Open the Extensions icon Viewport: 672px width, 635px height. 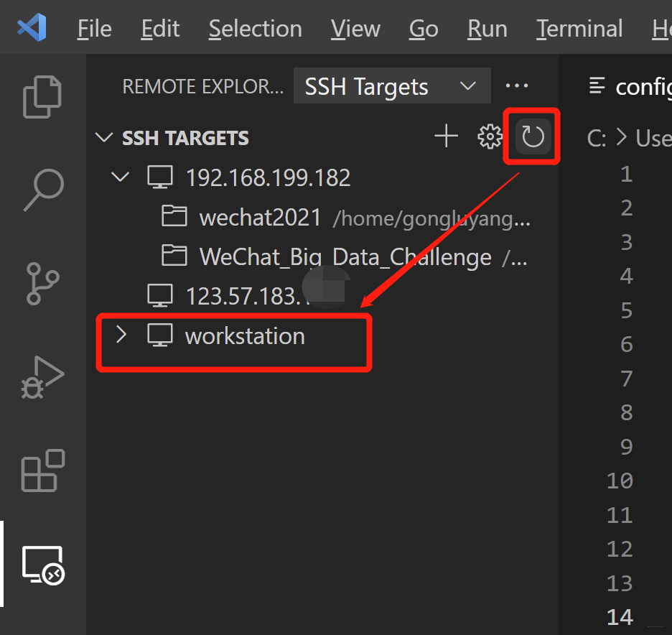point(42,471)
